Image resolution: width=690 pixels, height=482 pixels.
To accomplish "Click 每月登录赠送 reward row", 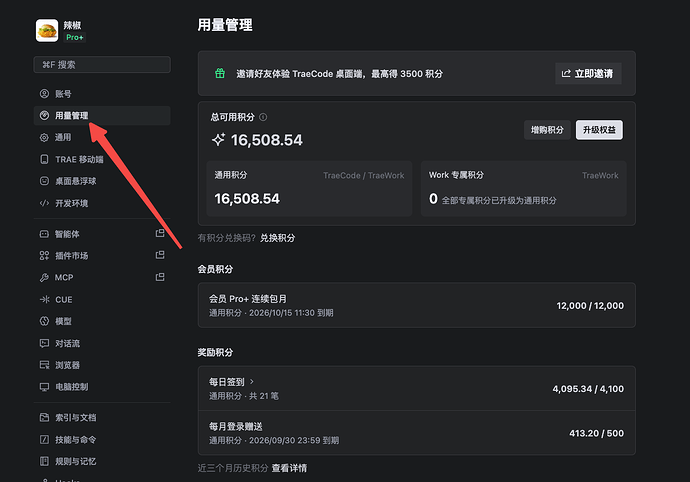I will pyautogui.click(x=417, y=433).
